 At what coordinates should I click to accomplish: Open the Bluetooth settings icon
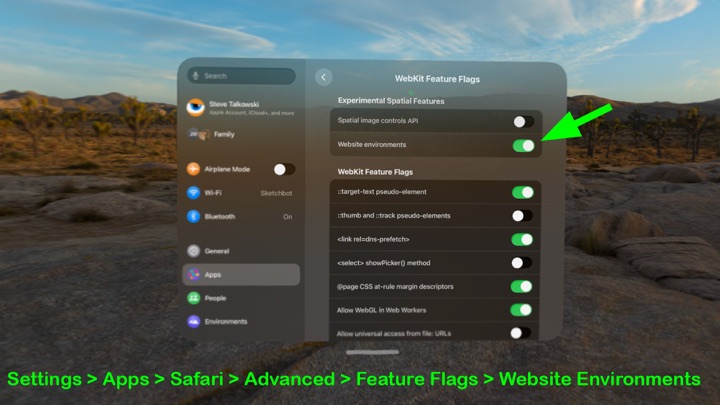(193, 216)
